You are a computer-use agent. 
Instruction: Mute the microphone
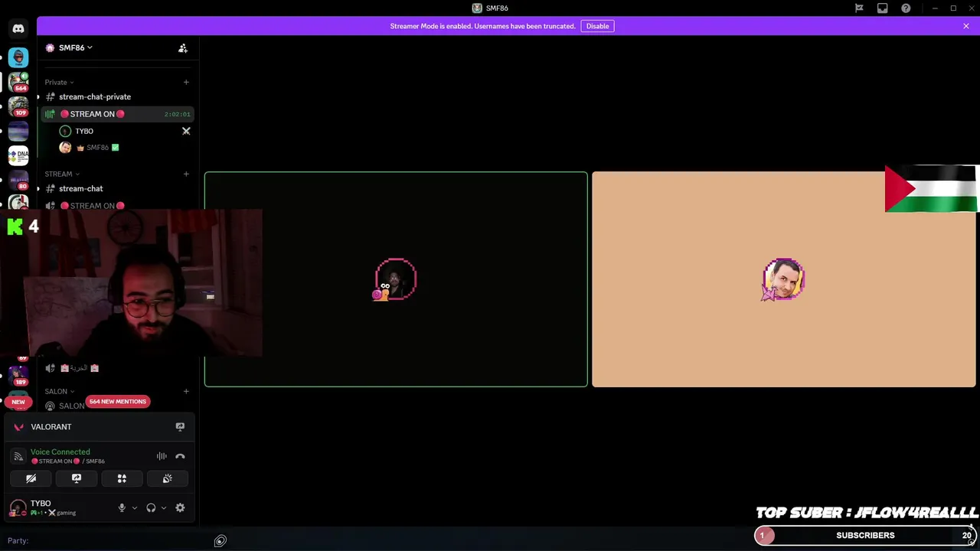click(122, 508)
